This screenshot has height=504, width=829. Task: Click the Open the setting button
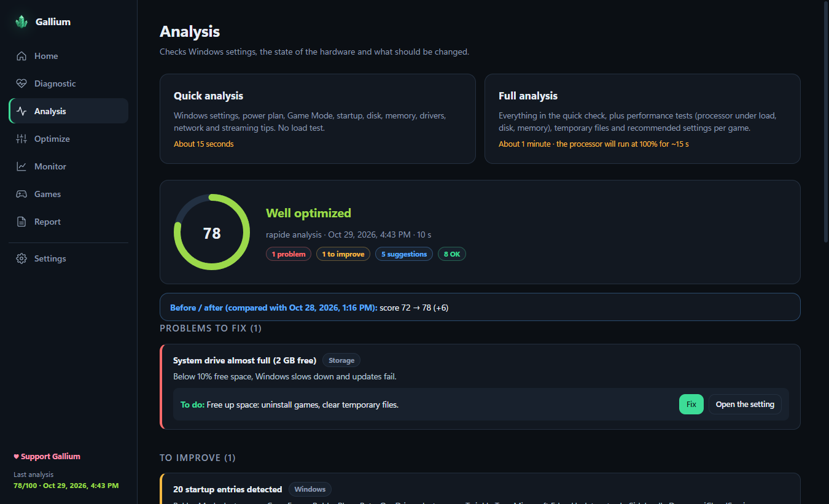745,405
